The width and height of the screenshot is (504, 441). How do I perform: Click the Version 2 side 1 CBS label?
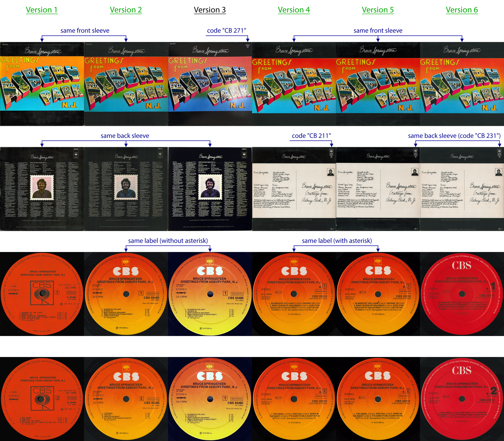(126, 294)
